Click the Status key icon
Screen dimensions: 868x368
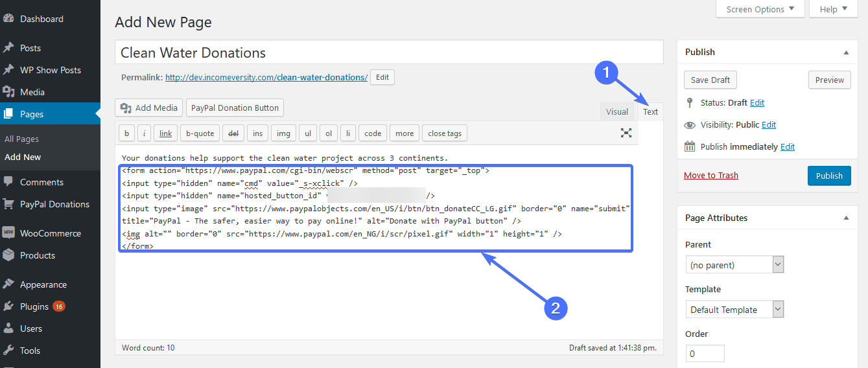690,102
